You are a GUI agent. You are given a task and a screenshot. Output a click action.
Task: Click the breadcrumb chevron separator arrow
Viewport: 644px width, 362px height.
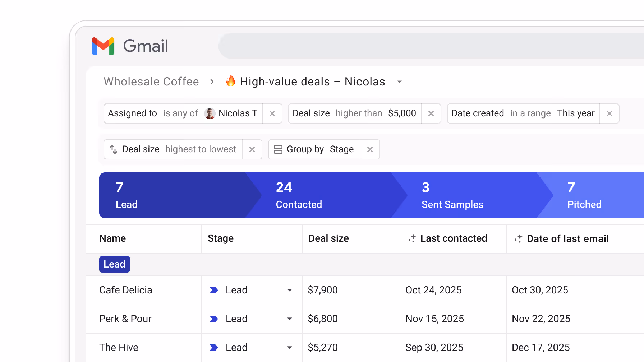212,82
